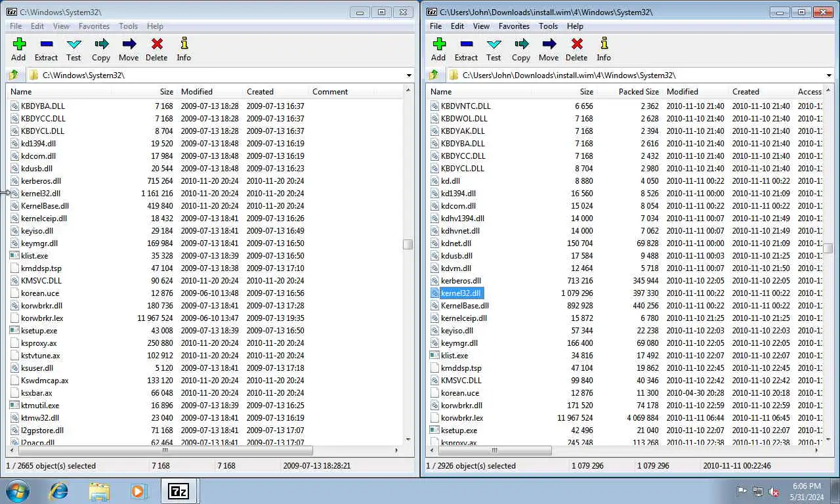The height and width of the screenshot is (504, 840).
Task: Click Delete icon in install.wim window
Action: pyautogui.click(x=576, y=44)
